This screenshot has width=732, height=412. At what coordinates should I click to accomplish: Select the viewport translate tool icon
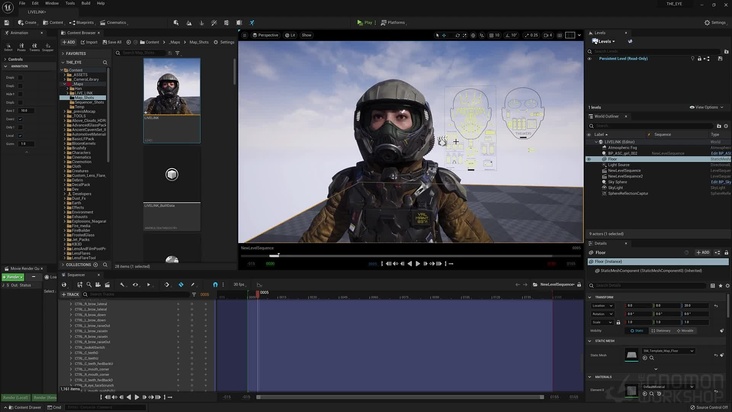[444, 35]
